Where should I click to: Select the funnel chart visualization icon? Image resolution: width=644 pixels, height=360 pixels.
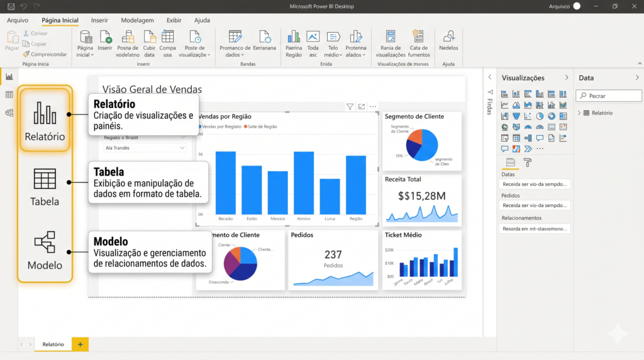coord(516,116)
